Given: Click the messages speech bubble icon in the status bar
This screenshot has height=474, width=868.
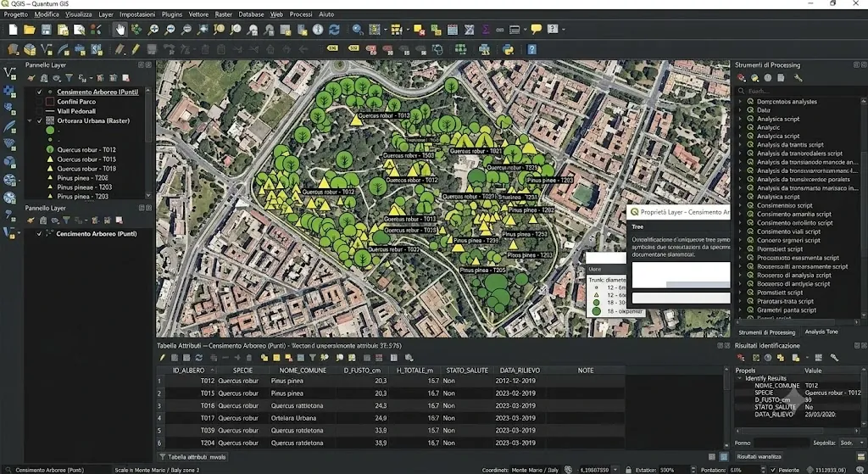Looking at the screenshot, I should click(x=860, y=470).
